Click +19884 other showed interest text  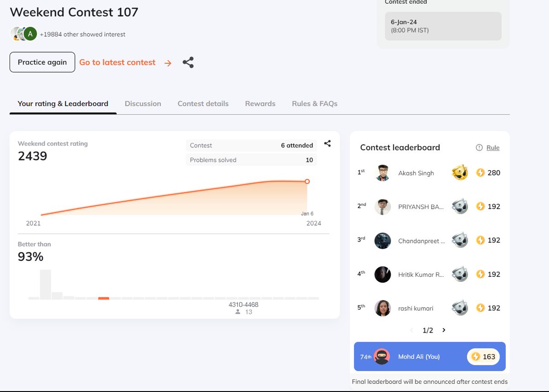click(82, 34)
